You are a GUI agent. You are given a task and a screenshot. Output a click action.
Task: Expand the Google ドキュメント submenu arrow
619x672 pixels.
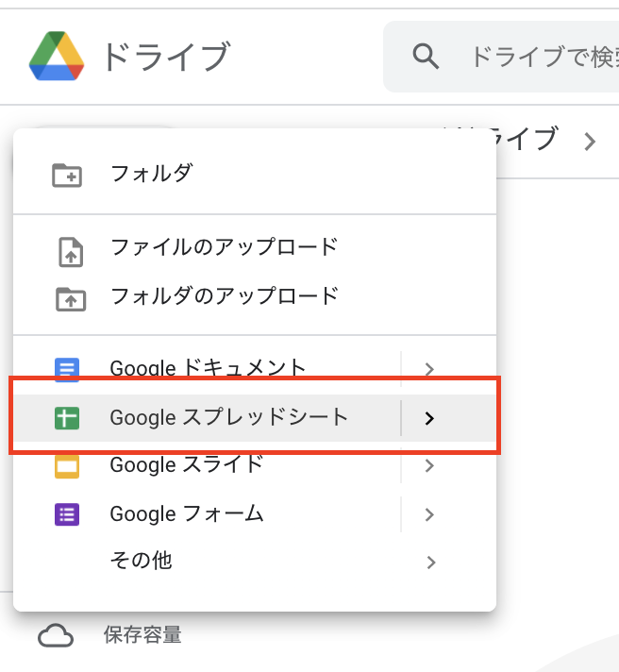pos(429,369)
